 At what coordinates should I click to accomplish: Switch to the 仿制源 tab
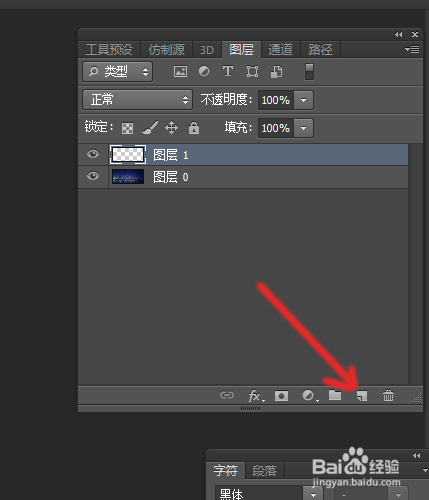pos(166,50)
